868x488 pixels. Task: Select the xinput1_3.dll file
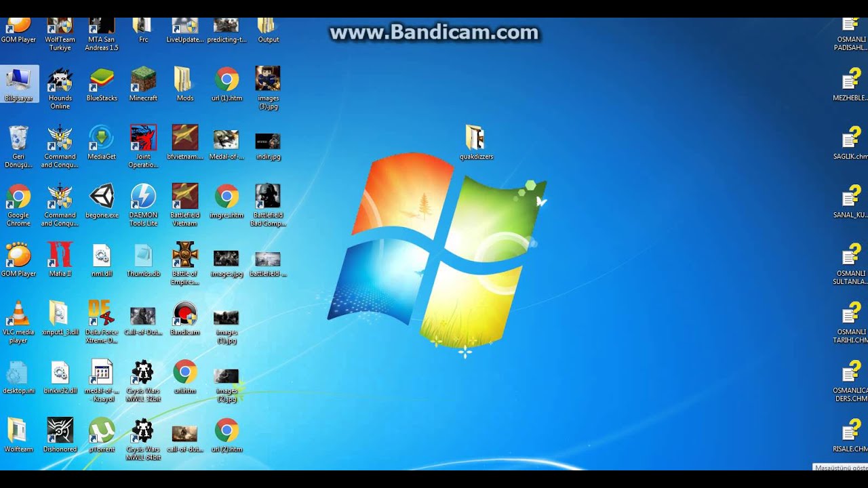pyautogui.click(x=60, y=319)
